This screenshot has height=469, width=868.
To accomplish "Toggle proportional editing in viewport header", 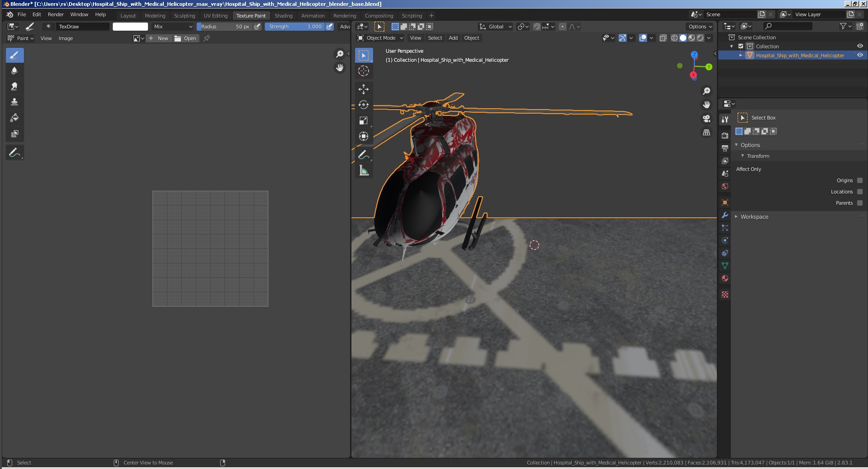I will click(563, 27).
